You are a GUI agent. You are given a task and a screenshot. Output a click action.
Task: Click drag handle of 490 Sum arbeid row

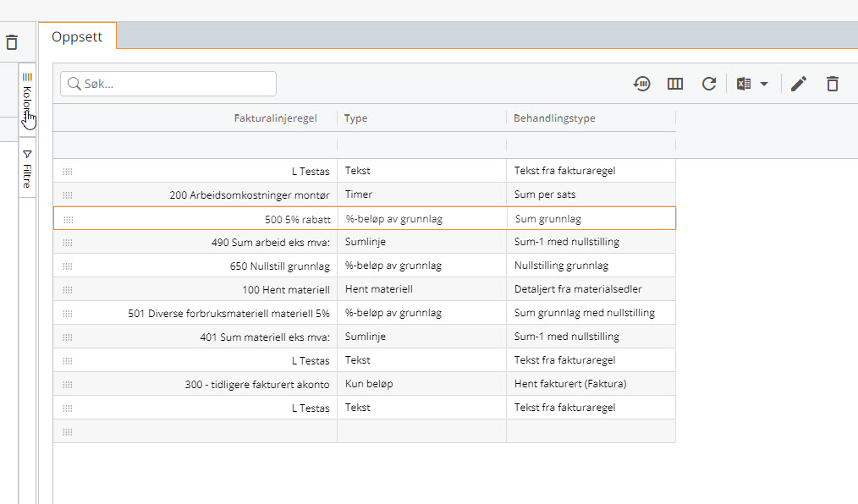(68, 243)
